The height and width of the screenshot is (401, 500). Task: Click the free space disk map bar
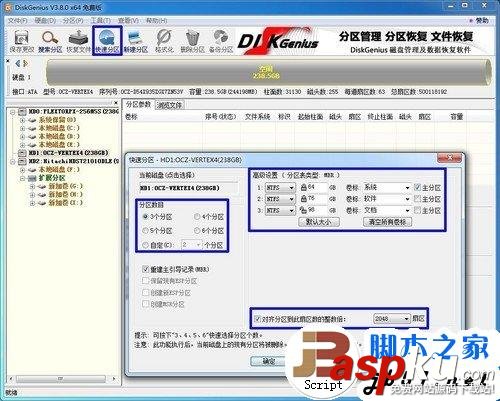coord(268,72)
